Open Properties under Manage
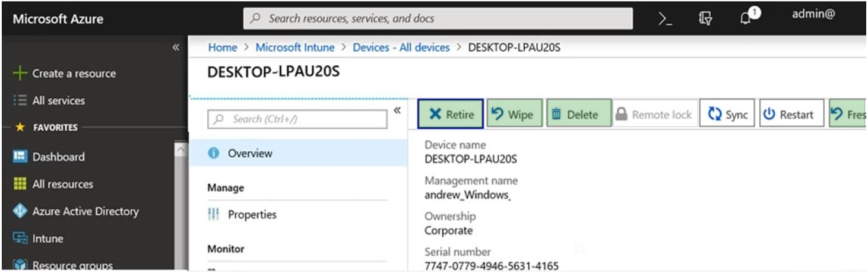 tap(252, 215)
